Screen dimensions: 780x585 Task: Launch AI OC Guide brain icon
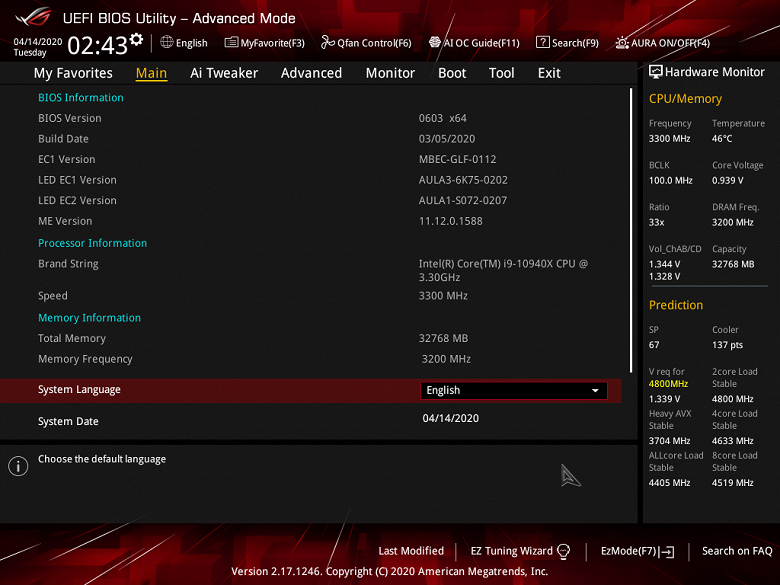tap(435, 42)
